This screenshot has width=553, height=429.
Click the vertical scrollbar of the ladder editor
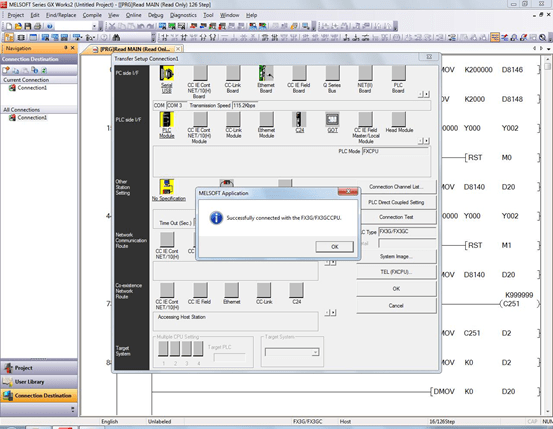547,233
